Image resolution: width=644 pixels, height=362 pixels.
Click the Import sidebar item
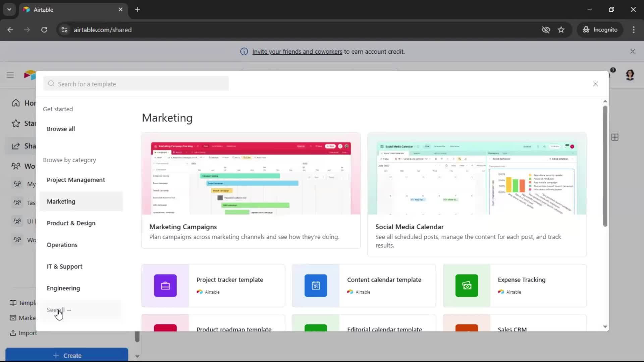[x=23, y=333]
